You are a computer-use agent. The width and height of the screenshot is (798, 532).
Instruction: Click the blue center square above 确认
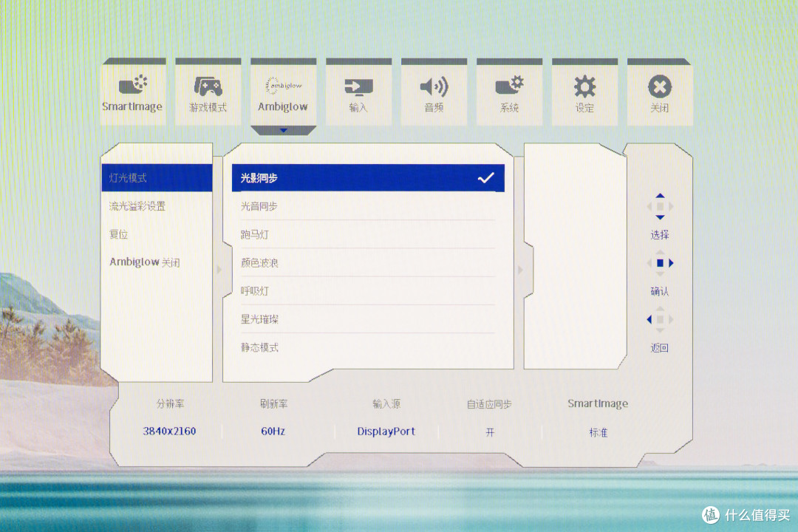pyautogui.click(x=660, y=263)
